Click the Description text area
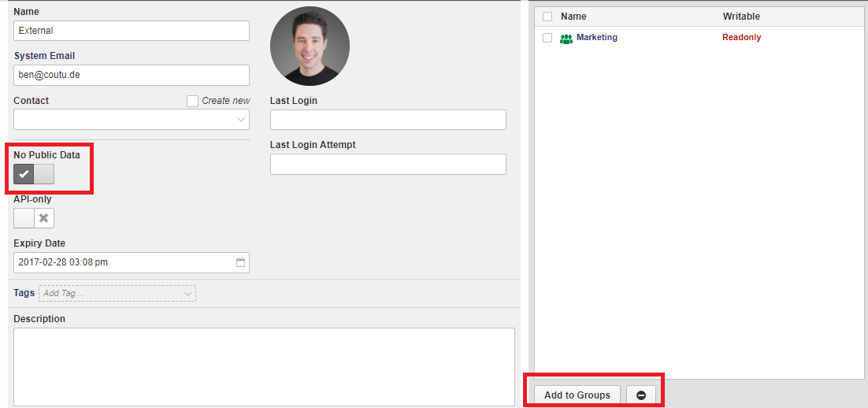868x408 pixels. (x=264, y=366)
